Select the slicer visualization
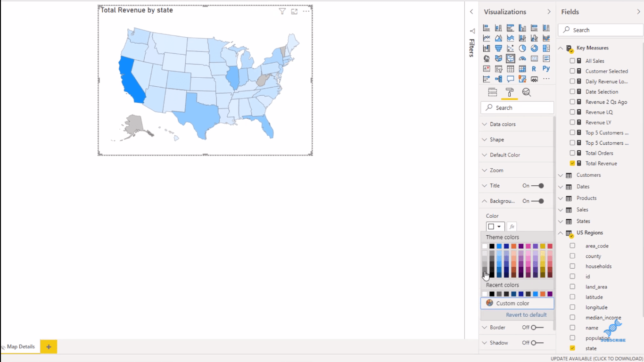Screen dimensions: 644x362 pos(498,68)
